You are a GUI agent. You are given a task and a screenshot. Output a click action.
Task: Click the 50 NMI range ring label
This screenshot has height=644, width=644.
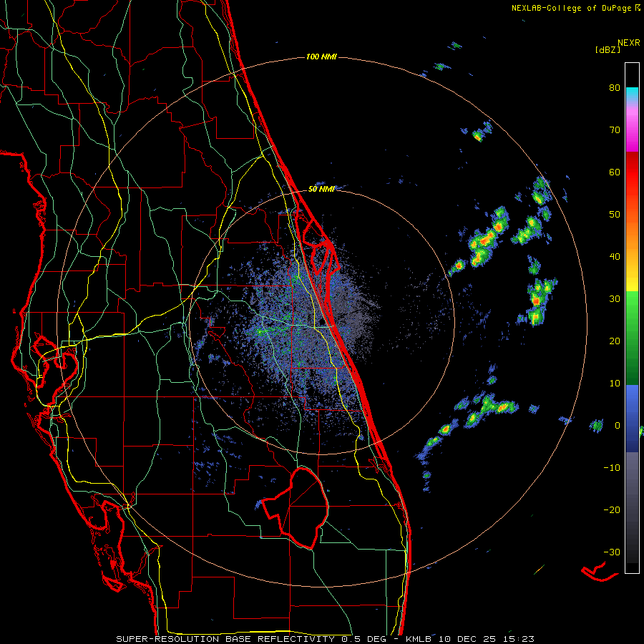tap(321, 190)
